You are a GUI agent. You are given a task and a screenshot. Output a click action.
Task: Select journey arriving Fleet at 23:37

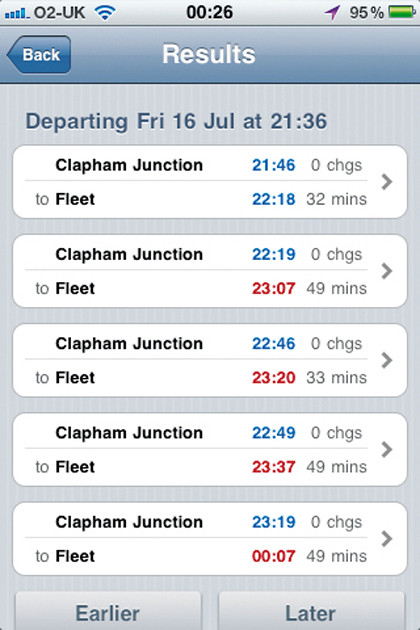[210, 450]
